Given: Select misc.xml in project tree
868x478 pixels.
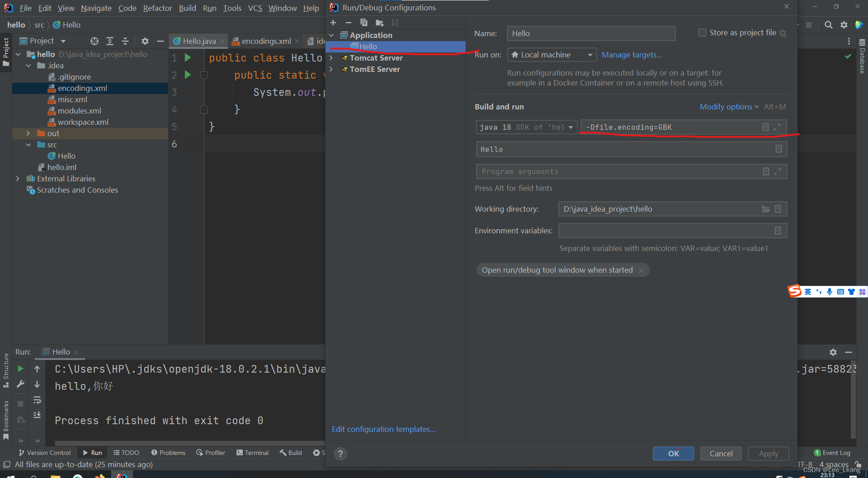Looking at the screenshot, I should (72, 99).
